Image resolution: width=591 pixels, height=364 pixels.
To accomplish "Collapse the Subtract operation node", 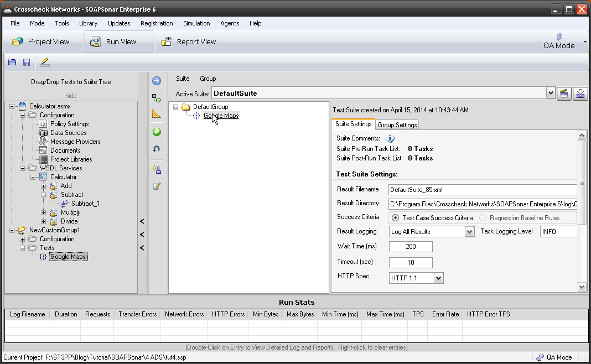I will [x=43, y=195].
